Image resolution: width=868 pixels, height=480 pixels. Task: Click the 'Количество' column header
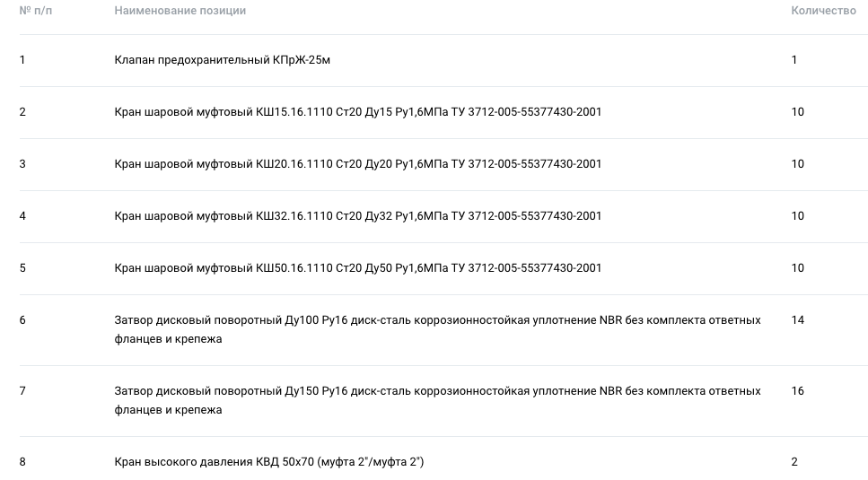coord(823,11)
